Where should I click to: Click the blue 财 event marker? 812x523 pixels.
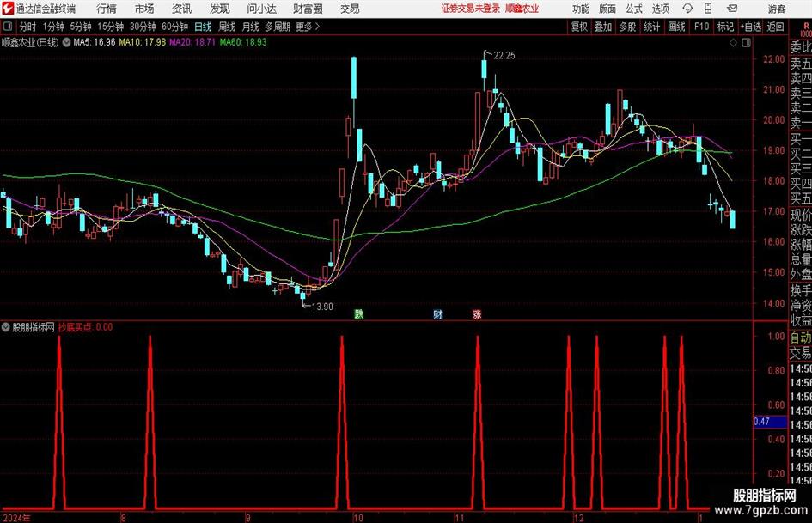click(x=437, y=313)
